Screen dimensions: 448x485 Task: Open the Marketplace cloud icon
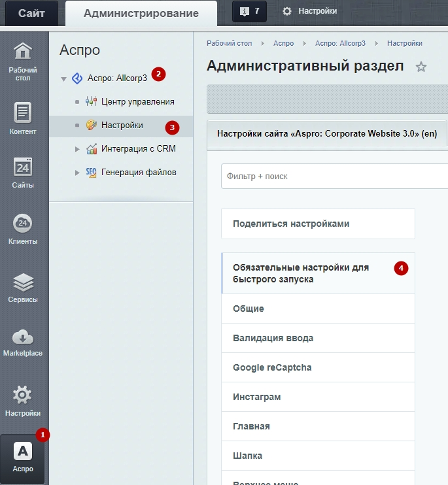[x=23, y=337]
